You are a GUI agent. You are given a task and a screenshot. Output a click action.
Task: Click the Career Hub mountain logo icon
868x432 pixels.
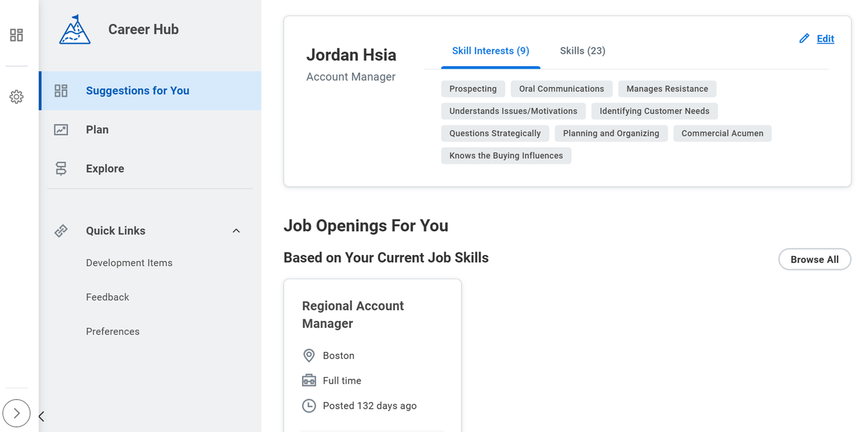tap(75, 28)
